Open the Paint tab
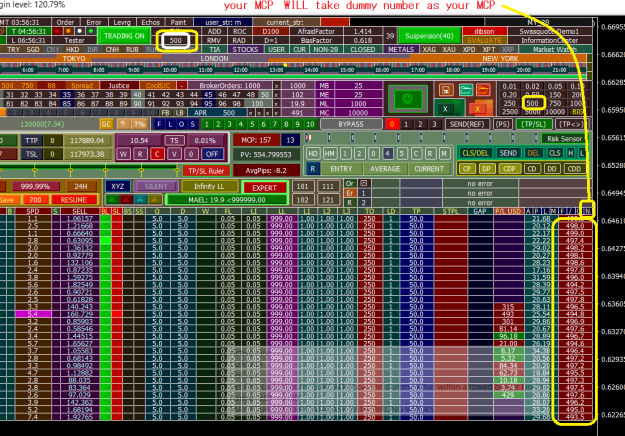 coord(178,22)
